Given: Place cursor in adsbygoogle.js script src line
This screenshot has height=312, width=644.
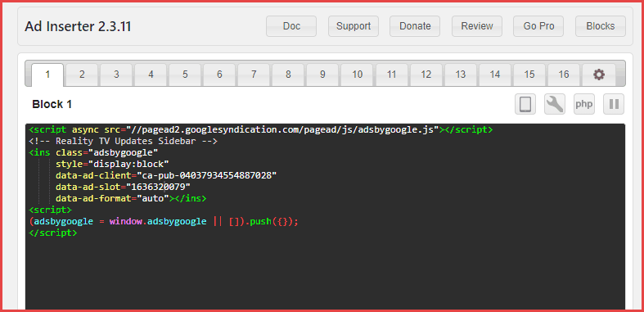Looking at the screenshot, I should click(x=261, y=130).
